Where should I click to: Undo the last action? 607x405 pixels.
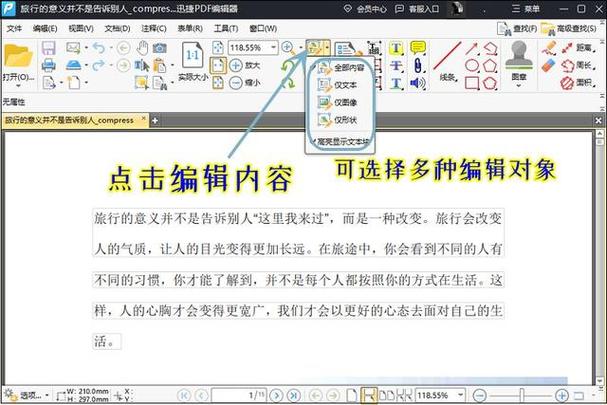pos(99,48)
